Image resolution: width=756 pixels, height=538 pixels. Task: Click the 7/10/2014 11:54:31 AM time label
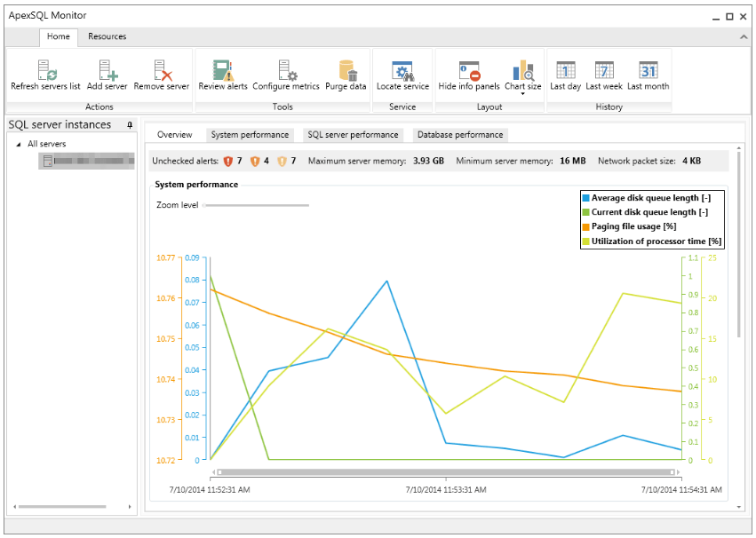tap(681, 490)
